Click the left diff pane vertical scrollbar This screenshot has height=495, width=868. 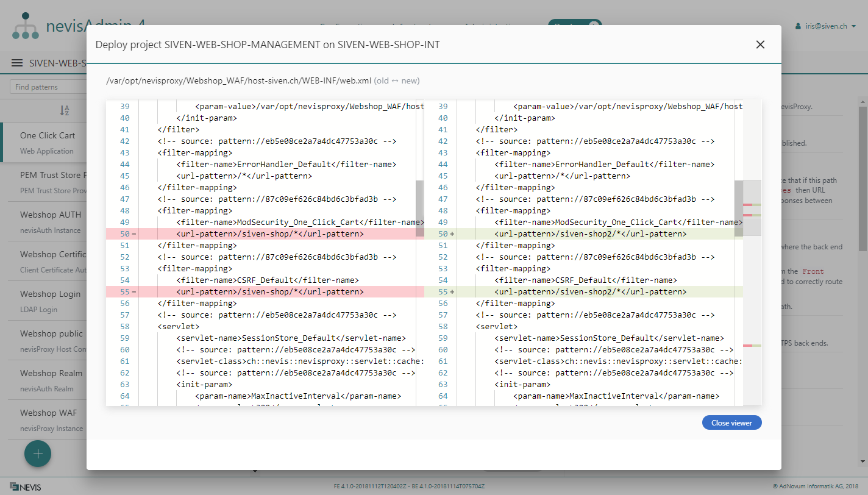pyautogui.click(x=420, y=208)
